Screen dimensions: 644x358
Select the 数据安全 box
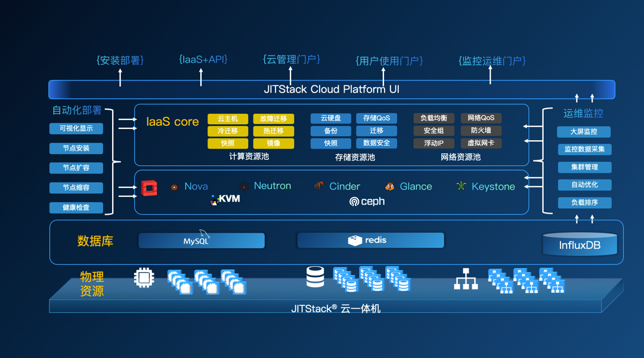click(x=377, y=143)
